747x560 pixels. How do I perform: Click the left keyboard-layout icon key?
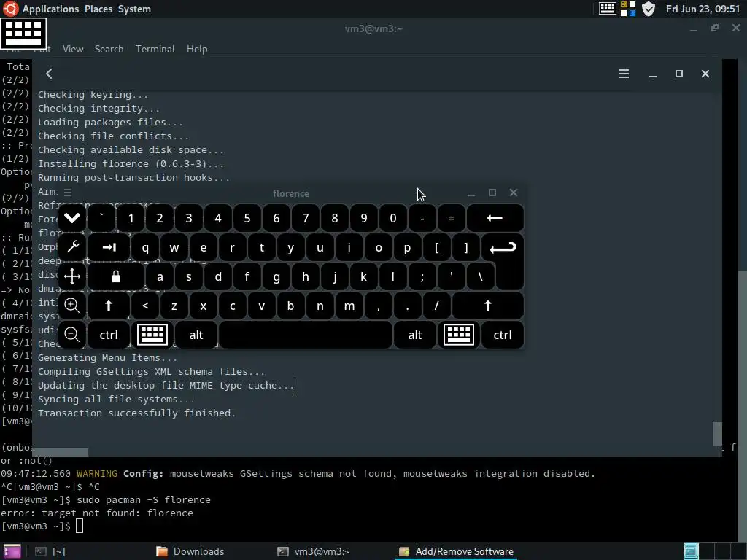coord(152,334)
